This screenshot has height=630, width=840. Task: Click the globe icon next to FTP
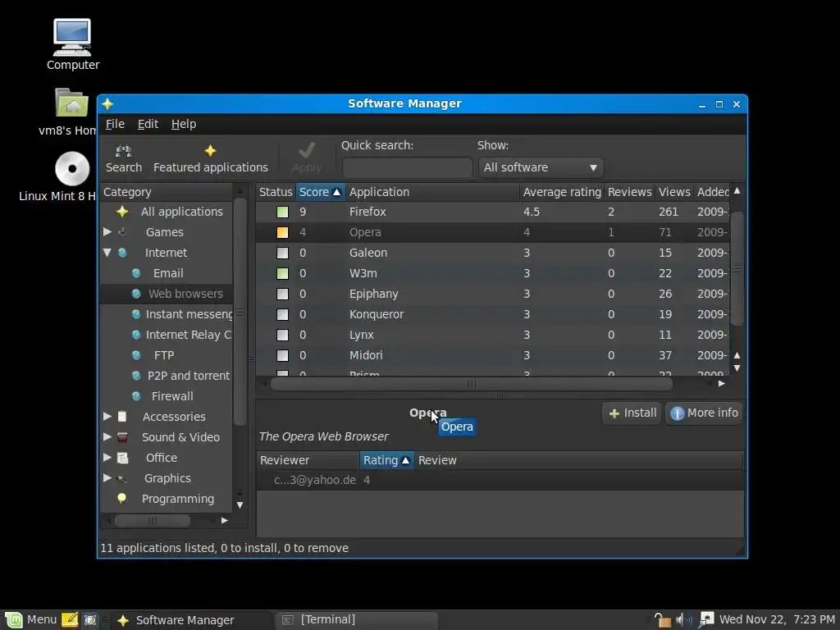[x=136, y=355]
